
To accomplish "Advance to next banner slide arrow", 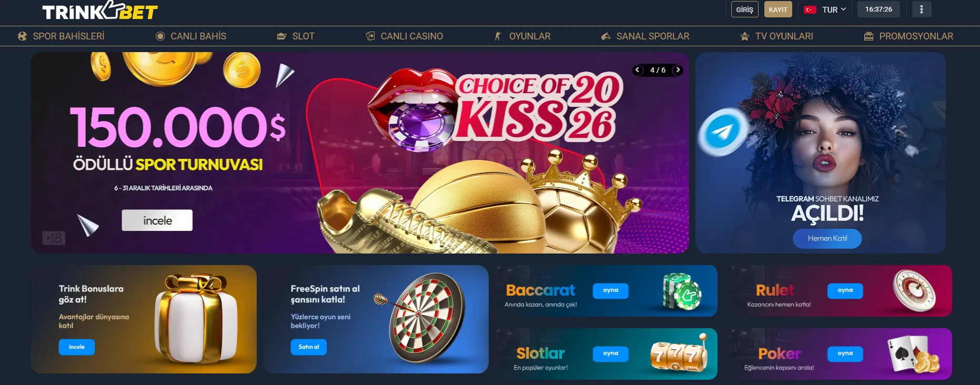I will (678, 70).
